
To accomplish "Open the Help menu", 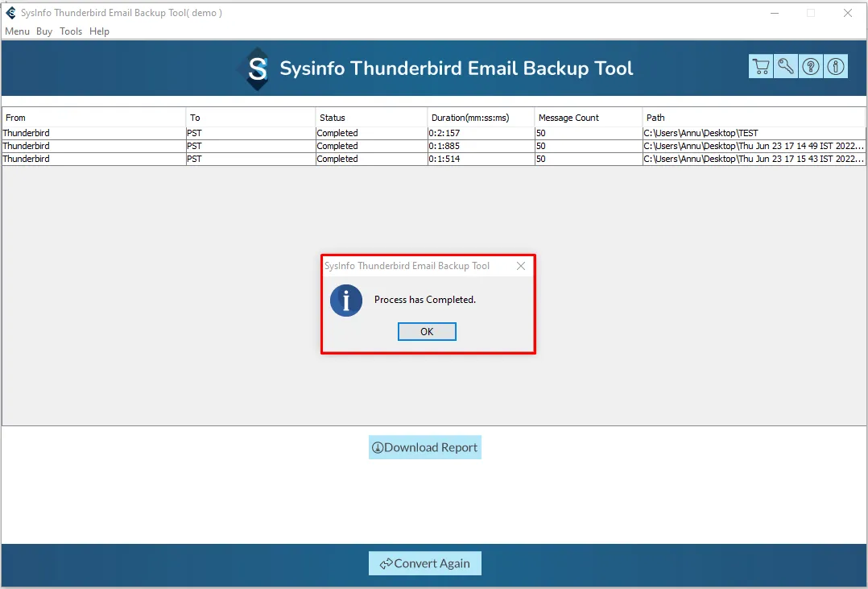I will coord(99,31).
